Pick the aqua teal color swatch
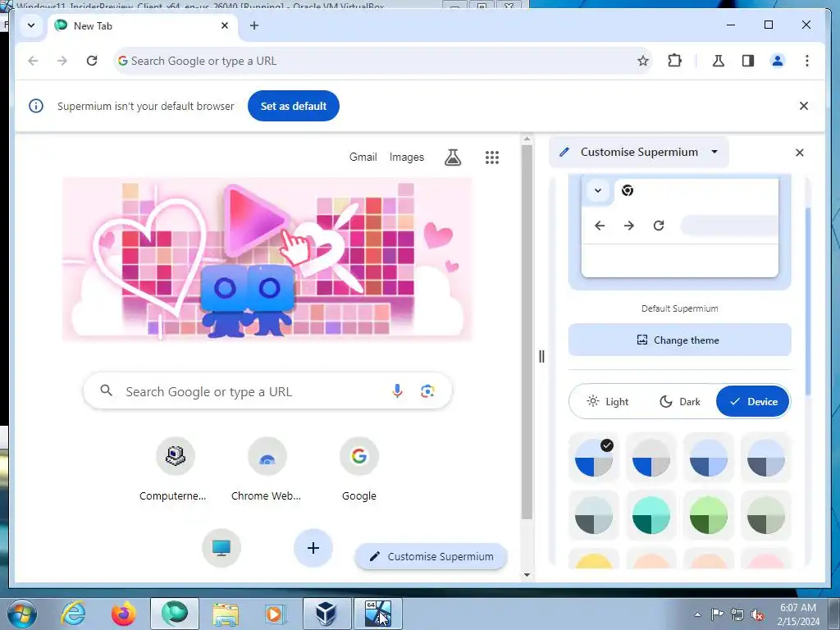The image size is (840, 630). (x=651, y=515)
